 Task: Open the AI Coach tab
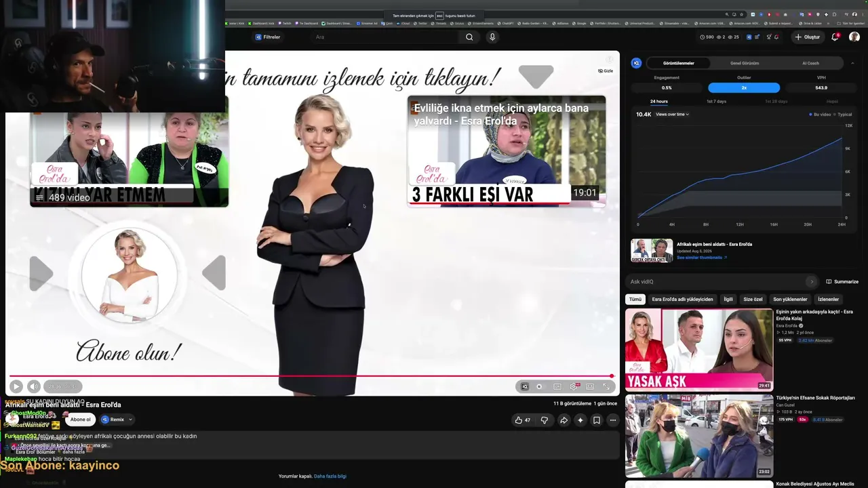point(810,63)
